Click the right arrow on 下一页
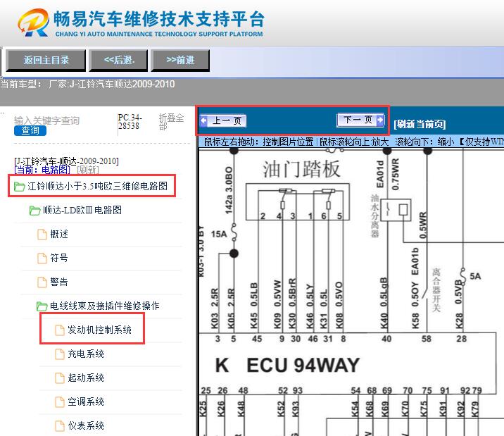The image size is (504, 436). (380, 120)
